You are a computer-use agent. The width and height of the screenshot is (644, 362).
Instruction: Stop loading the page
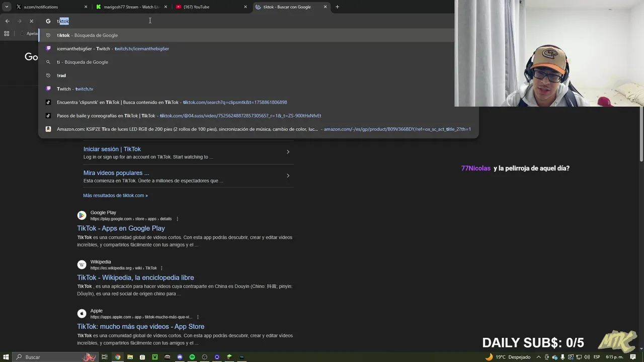[31, 21]
